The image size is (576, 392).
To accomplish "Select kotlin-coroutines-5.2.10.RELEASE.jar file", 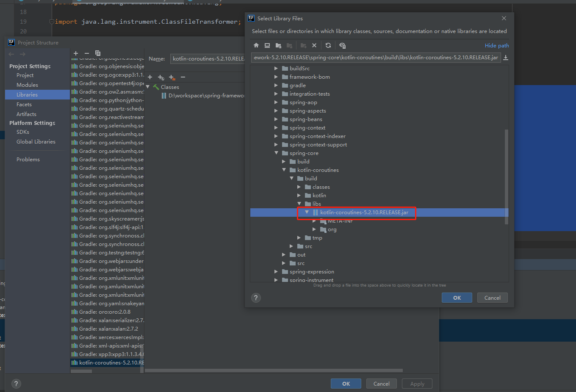I will (x=364, y=213).
